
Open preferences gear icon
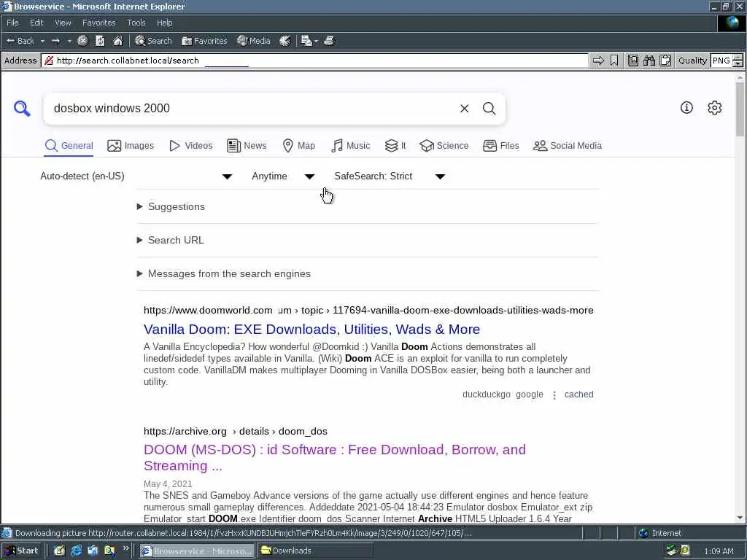pyautogui.click(x=715, y=108)
